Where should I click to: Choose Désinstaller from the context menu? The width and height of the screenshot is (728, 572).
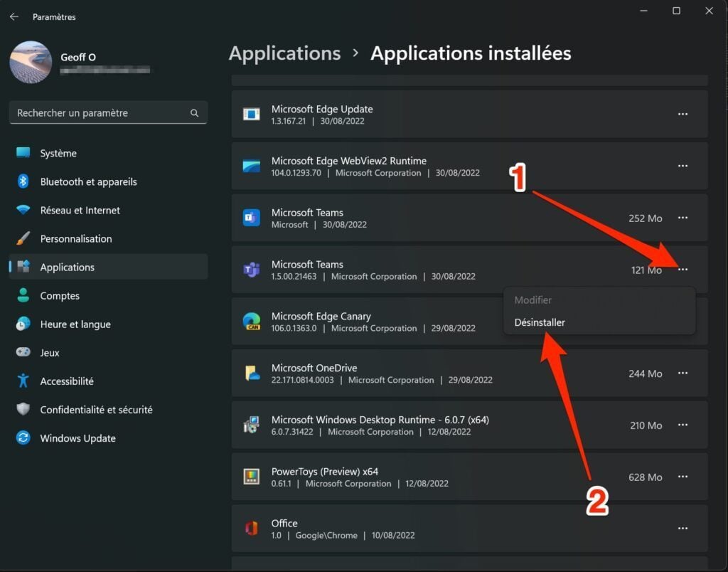tap(599, 322)
